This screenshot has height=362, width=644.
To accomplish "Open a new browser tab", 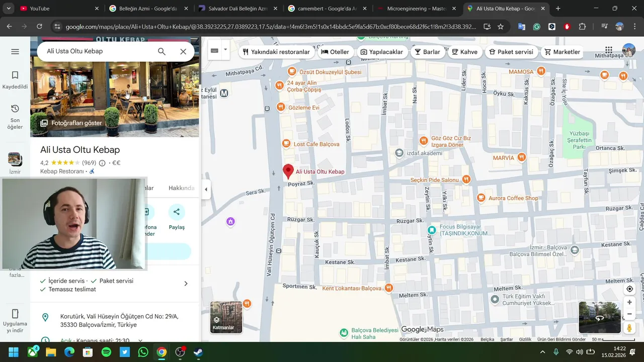I will 558,9.
